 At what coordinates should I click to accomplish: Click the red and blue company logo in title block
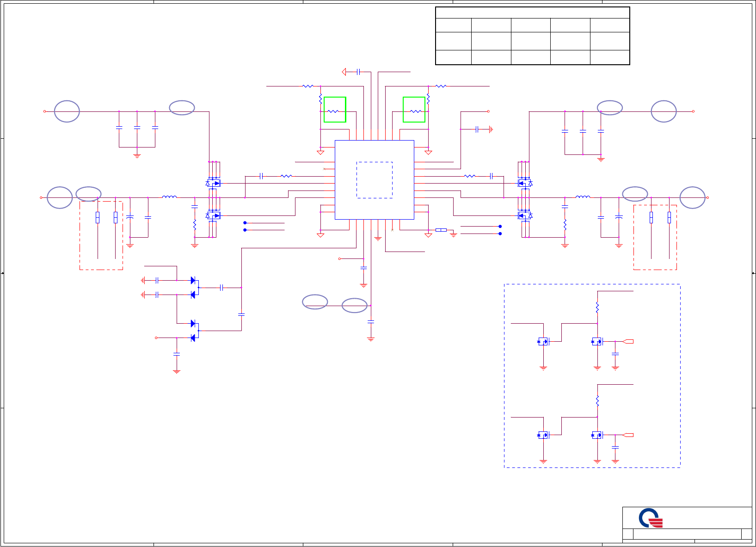(x=651, y=518)
